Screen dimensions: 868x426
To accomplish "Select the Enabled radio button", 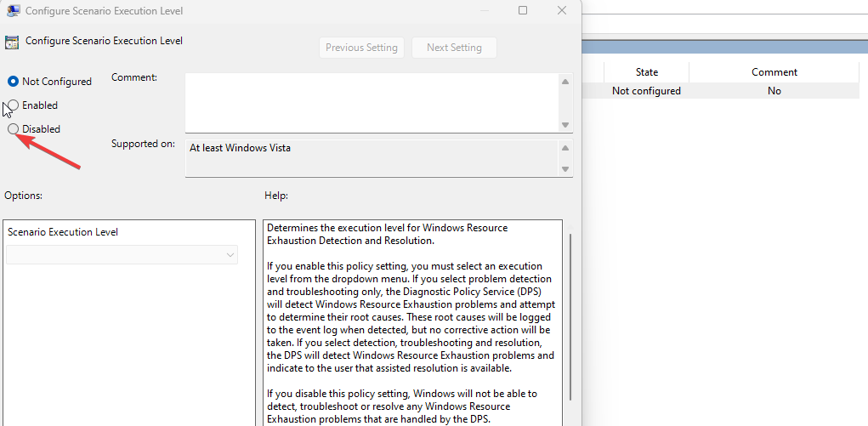I will coord(14,105).
